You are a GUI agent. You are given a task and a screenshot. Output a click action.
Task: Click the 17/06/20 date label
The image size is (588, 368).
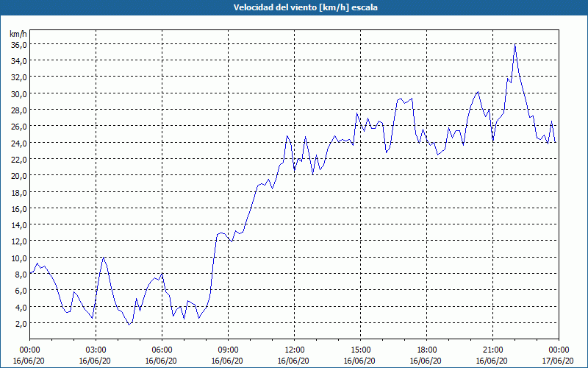(x=558, y=361)
